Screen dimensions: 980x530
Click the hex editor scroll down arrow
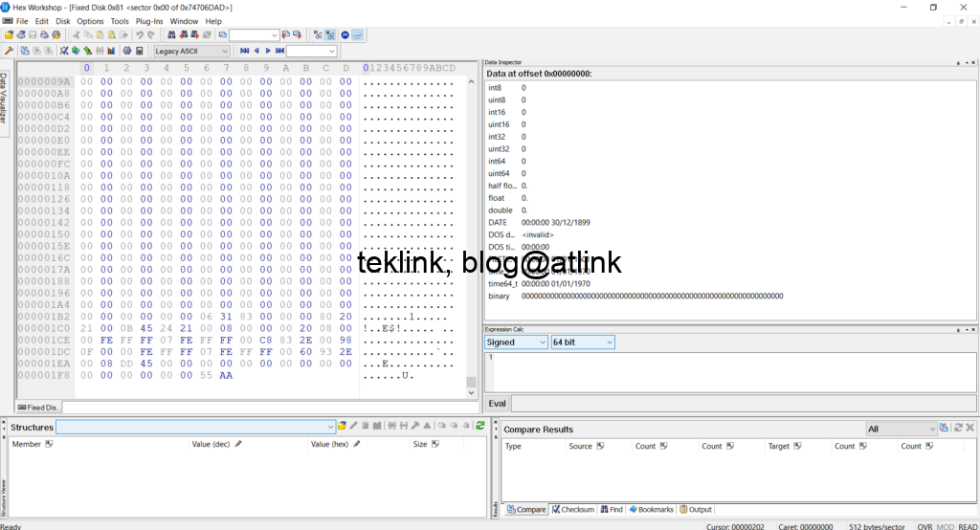click(x=471, y=392)
